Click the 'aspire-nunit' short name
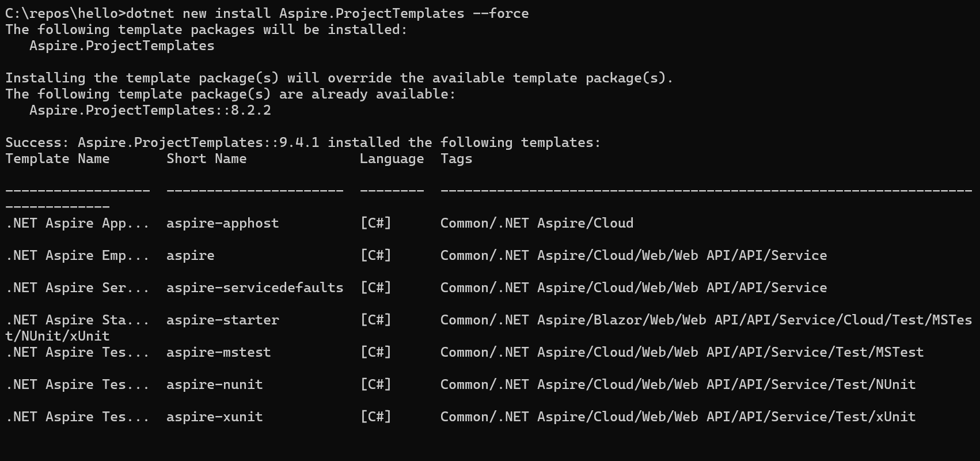 (214, 384)
